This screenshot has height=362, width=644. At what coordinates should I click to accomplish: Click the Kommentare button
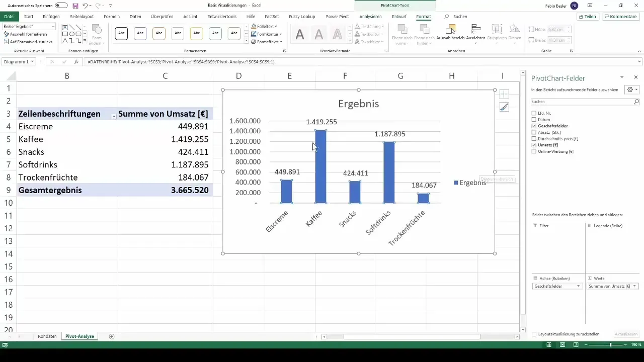tap(621, 17)
